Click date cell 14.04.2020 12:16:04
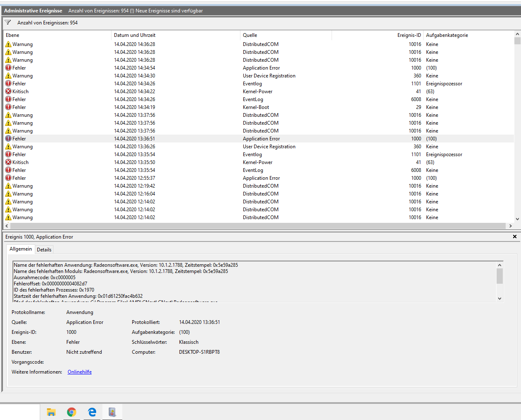This screenshot has height=420, width=521. pos(135,194)
